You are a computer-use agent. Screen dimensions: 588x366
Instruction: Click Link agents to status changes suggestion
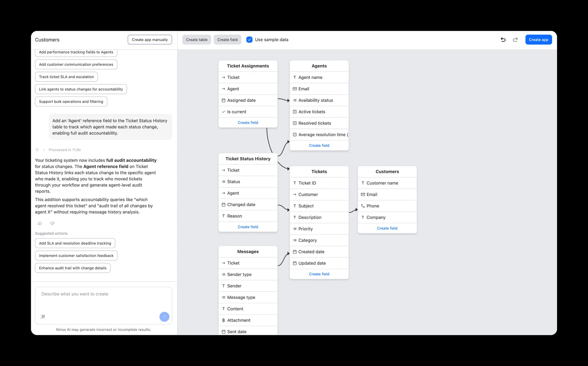[81, 89]
